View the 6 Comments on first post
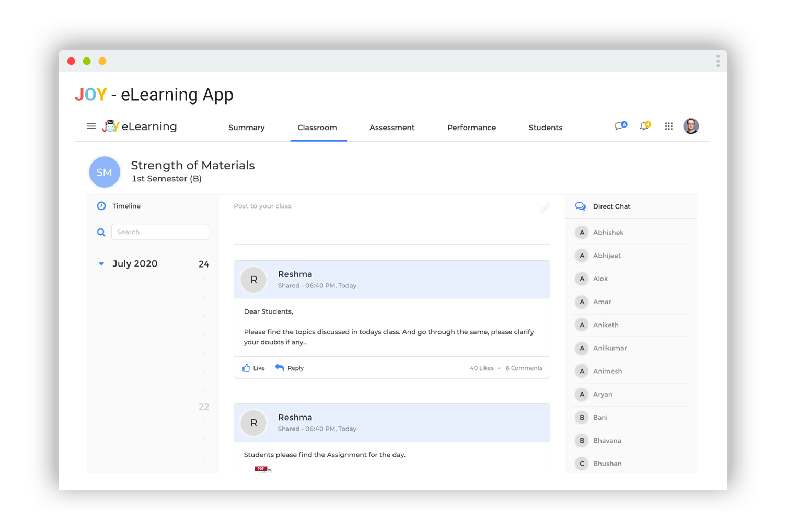 pos(524,368)
